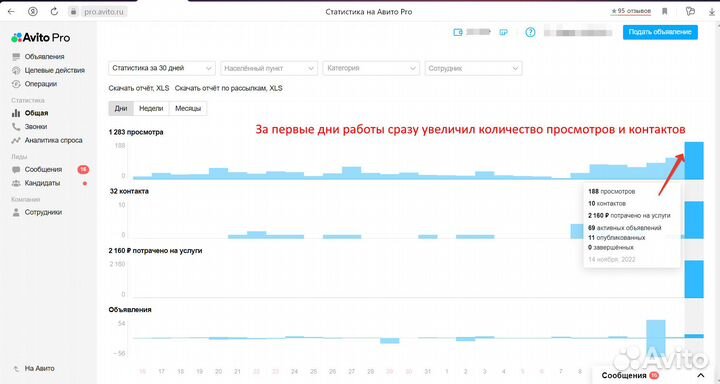Click the 2 160 ₽ потрачено на услуги heading
The image size is (720, 384).
(155, 251)
